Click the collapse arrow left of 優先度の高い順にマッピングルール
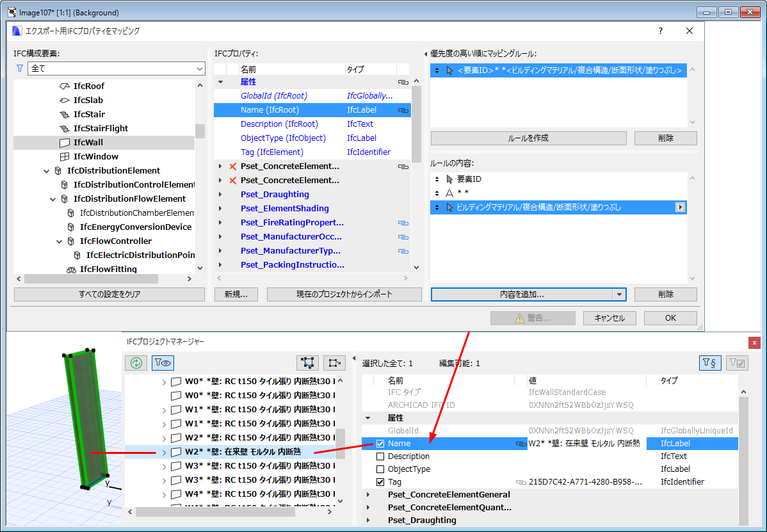The height and width of the screenshot is (532, 767). point(426,54)
